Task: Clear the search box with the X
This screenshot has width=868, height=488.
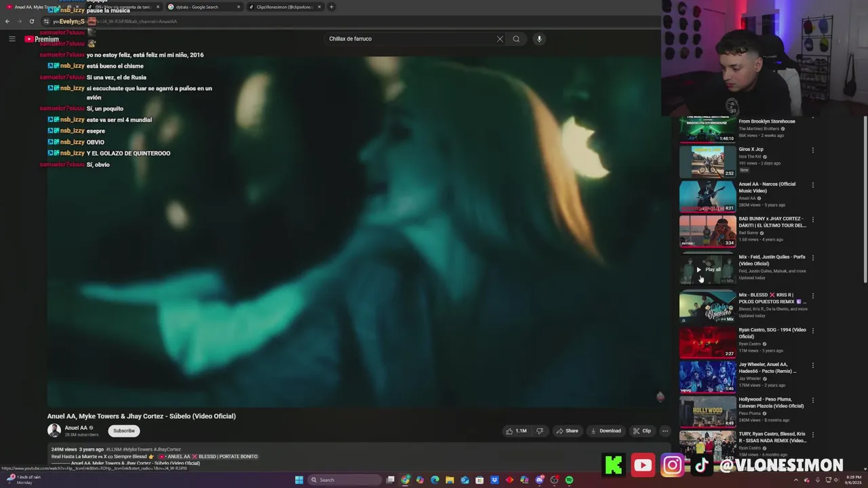Action: pos(500,39)
